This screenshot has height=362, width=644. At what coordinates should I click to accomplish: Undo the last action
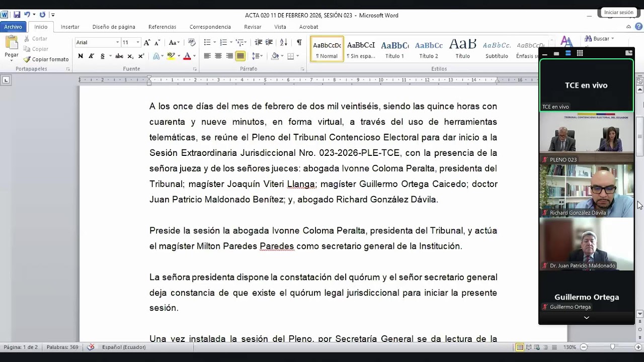[x=27, y=15]
